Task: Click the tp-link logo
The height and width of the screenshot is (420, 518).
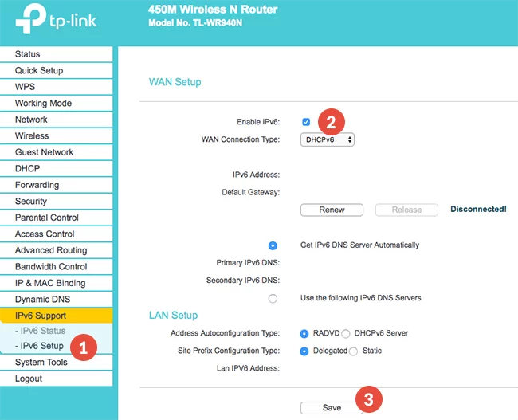Action: (56, 19)
